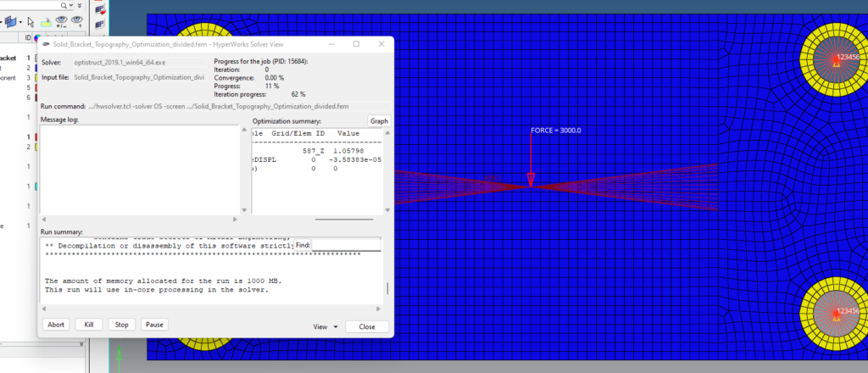868x373 pixels.
Task: Click the mesh icon with red arrow
Action: pyautogui.click(x=100, y=9)
